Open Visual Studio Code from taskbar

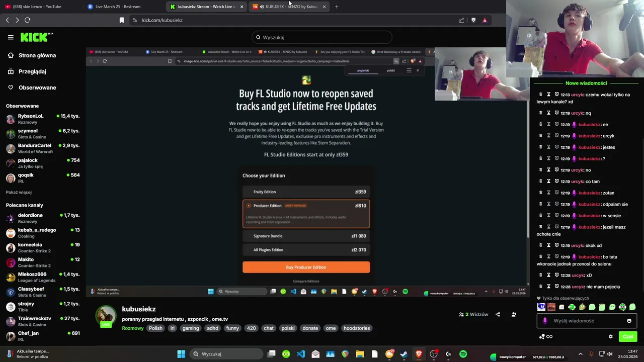(301, 354)
